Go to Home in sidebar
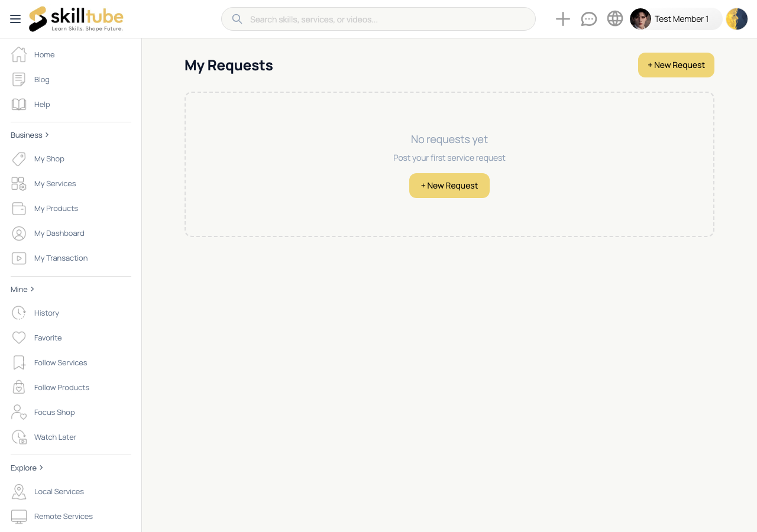The image size is (757, 532). click(44, 54)
